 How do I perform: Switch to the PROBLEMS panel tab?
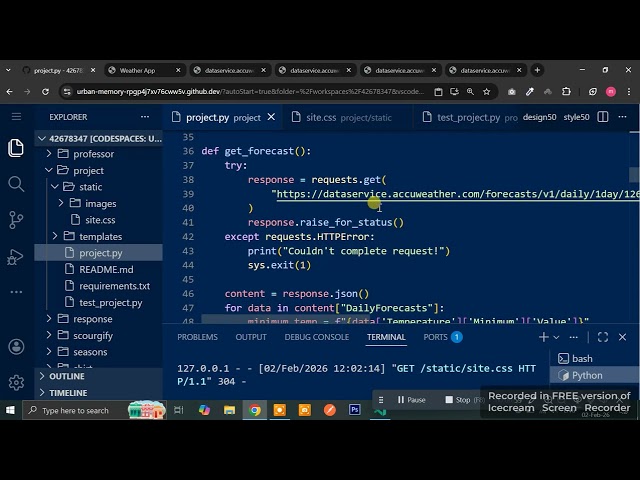pyautogui.click(x=197, y=337)
